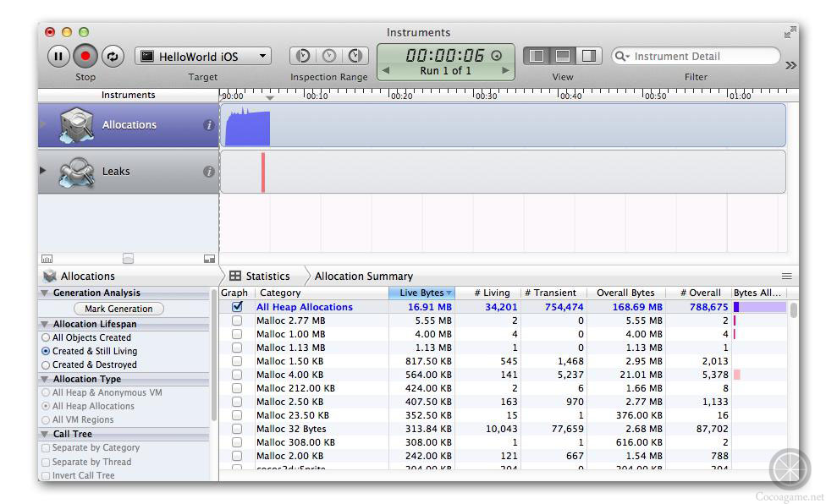Viewport: 837px width, 504px height.
Task: Select the Malloc 32 Bytes row
Action: [504, 429]
